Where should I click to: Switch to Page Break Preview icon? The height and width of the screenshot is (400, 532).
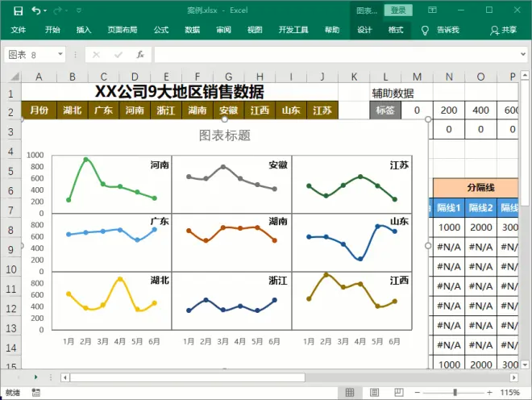[x=399, y=393]
